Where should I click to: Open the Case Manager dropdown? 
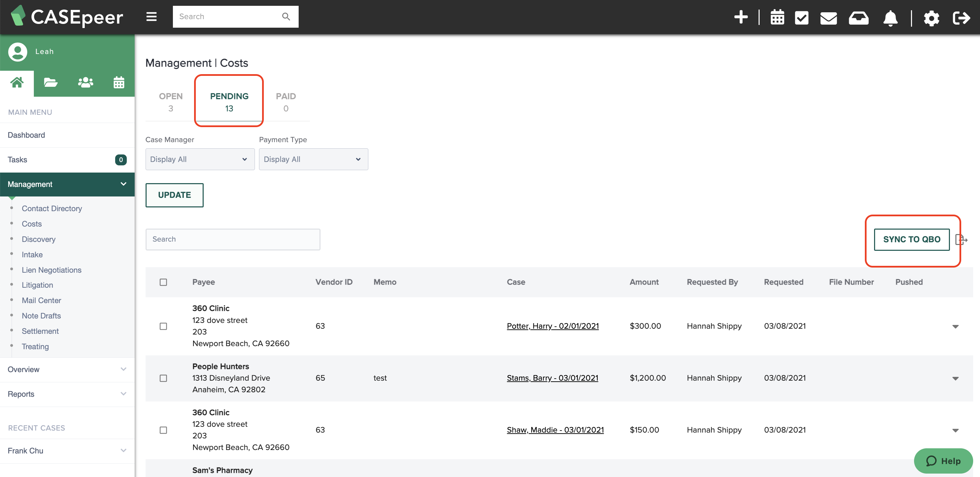(x=199, y=159)
